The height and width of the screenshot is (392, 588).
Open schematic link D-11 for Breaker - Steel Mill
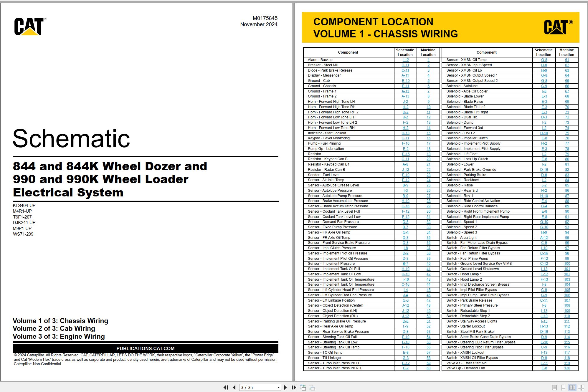(x=405, y=65)
